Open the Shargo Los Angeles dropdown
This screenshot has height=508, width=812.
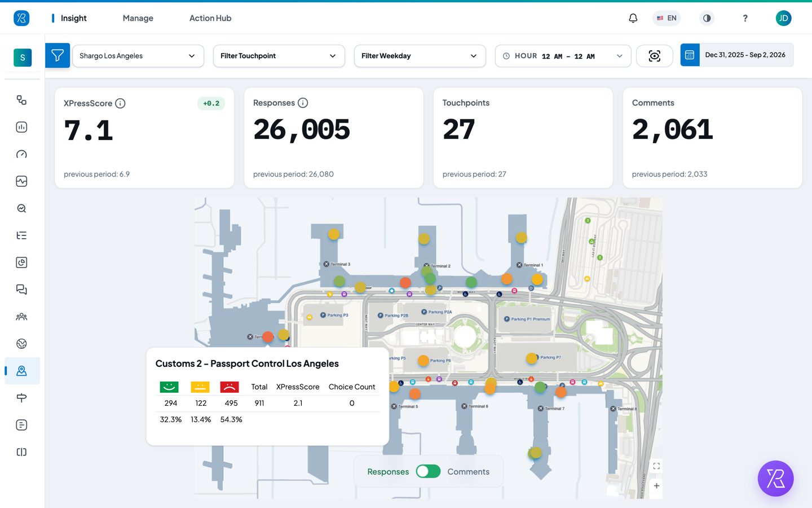coord(138,56)
